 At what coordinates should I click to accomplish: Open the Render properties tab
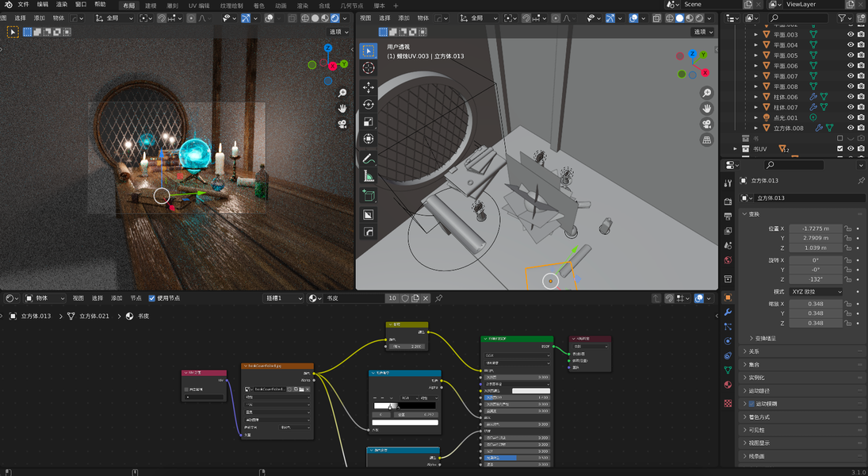pyautogui.click(x=728, y=202)
